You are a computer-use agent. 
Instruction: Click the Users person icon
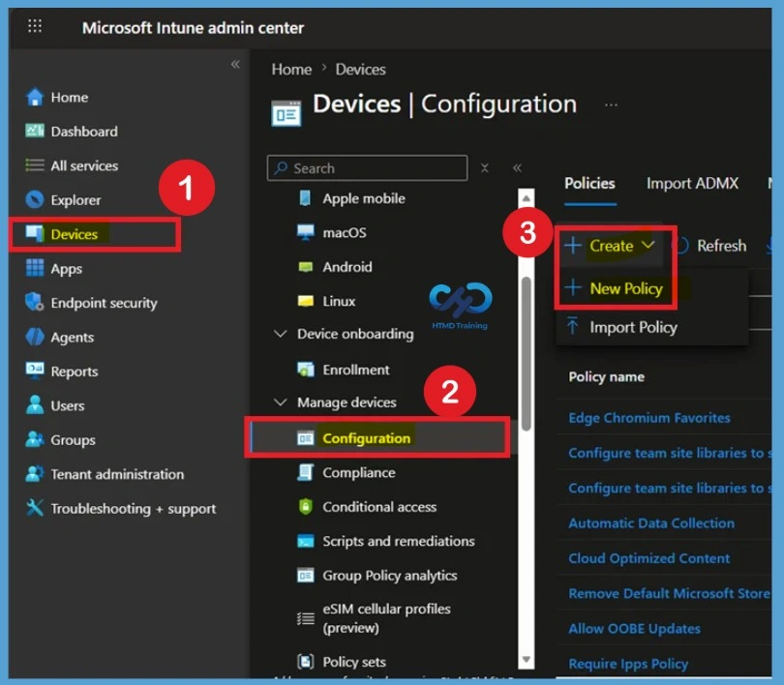coord(35,404)
